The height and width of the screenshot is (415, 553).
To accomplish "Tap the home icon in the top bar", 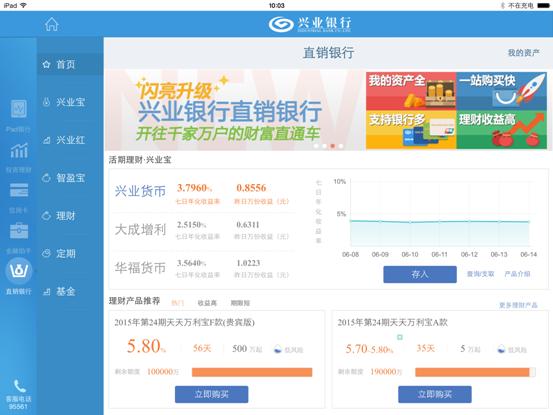I will pyautogui.click(x=51, y=24).
